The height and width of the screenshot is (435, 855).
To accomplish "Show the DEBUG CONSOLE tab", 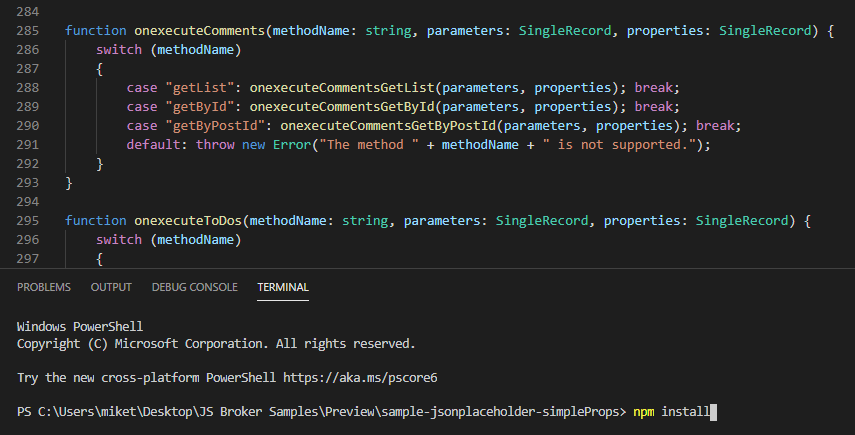I will tap(195, 287).
